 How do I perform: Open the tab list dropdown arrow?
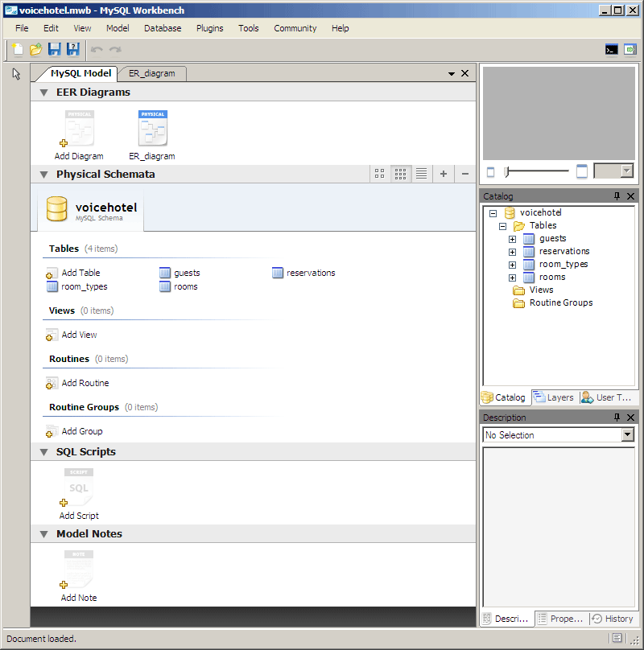pos(452,74)
